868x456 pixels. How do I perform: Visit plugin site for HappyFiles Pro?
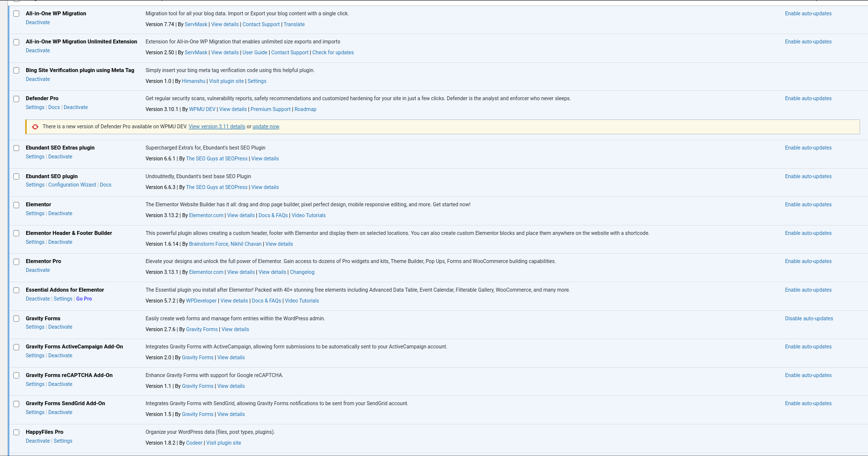[x=223, y=443]
